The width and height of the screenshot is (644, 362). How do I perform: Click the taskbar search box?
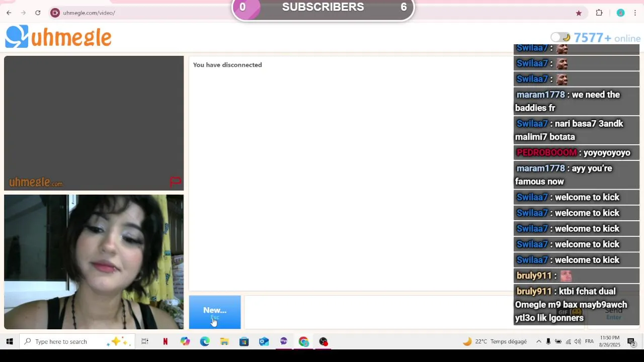tap(77, 341)
